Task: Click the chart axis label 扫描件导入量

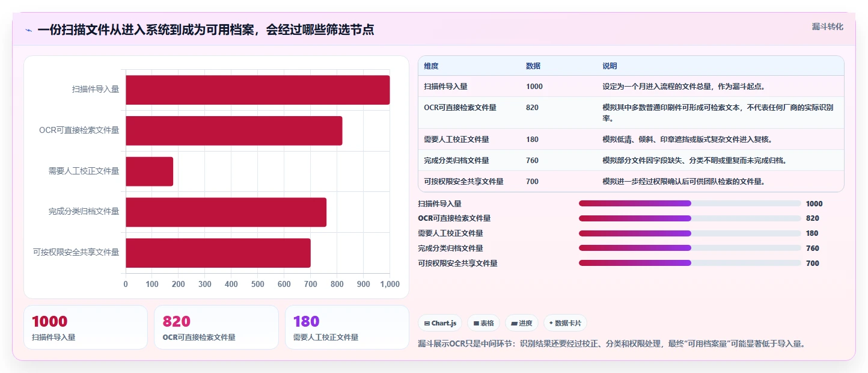Action: [96, 90]
